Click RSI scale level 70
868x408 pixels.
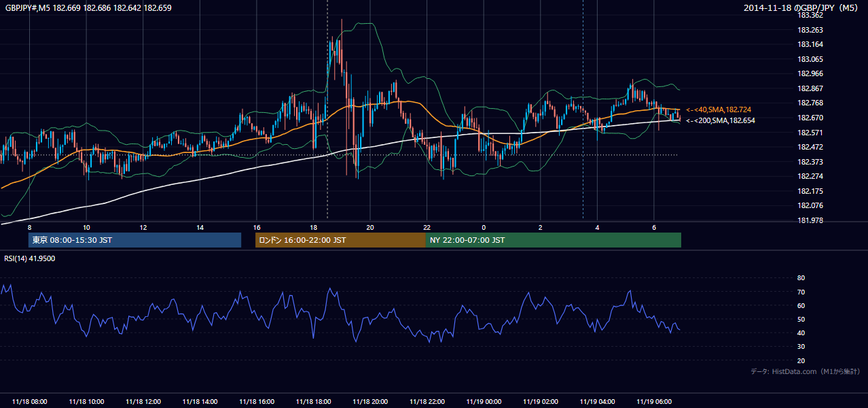click(x=801, y=292)
